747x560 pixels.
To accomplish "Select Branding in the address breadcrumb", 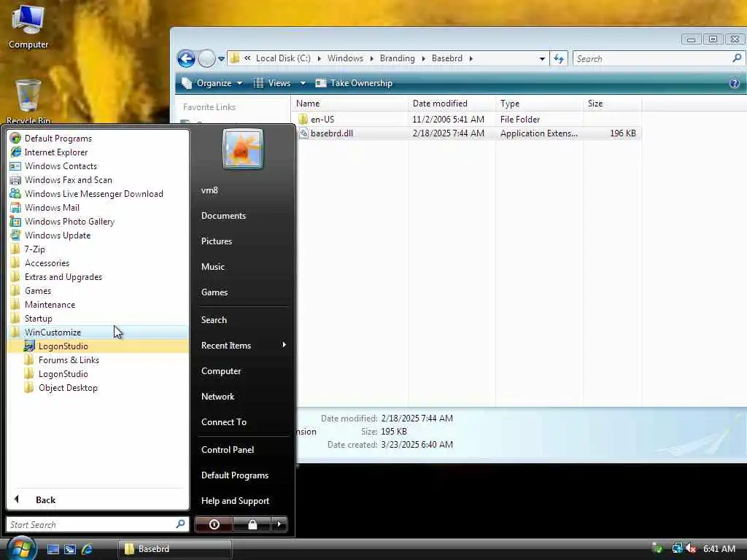I will tap(397, 58).
